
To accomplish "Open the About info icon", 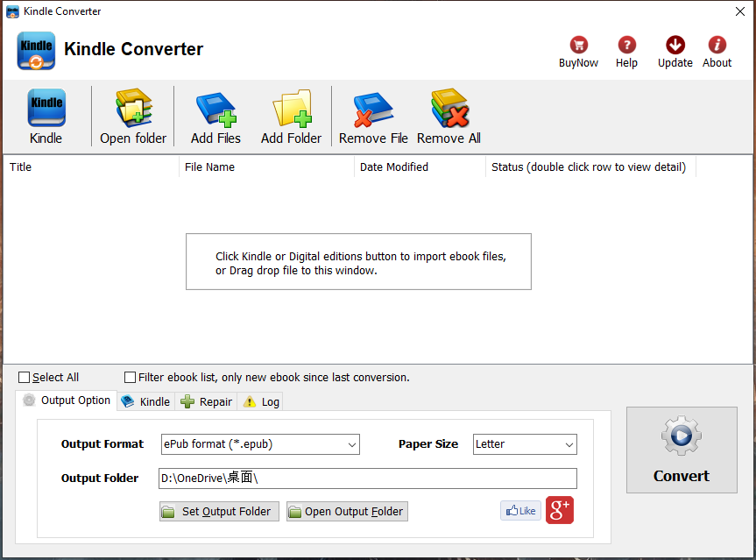I will click(x=717, y=45).
